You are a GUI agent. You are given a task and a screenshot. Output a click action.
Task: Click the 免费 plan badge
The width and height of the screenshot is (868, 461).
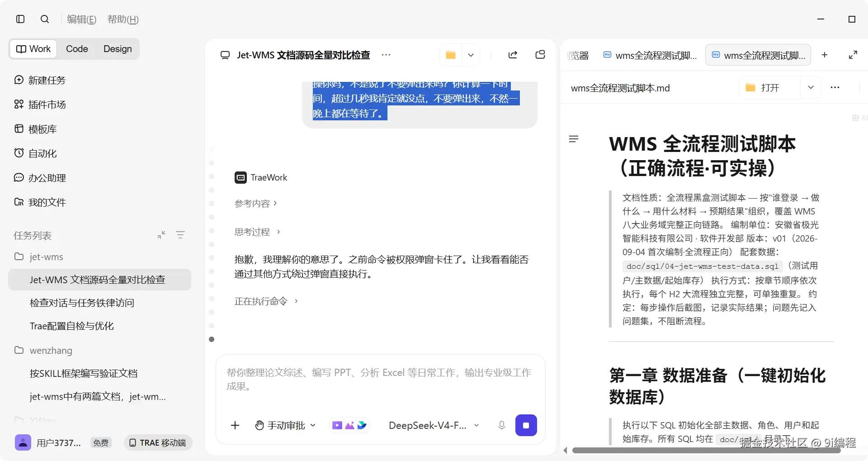click(x=100, y=442)
